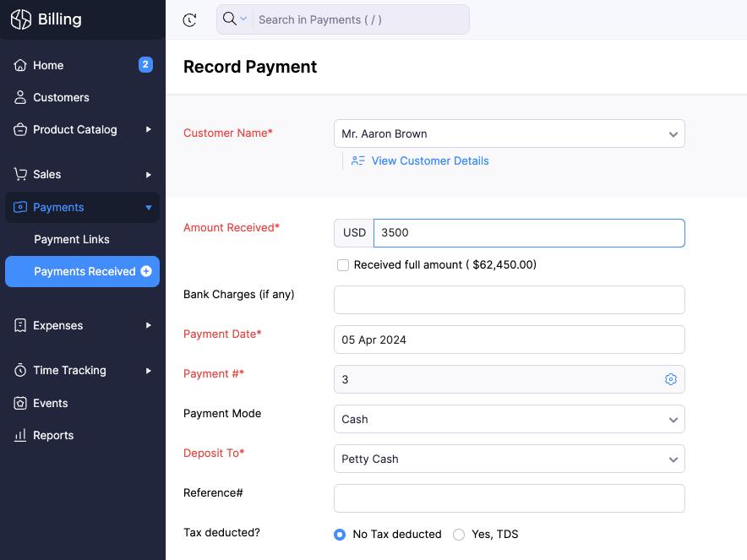The height and width of the screenshot is (560, 747).
Task: Open the Payment Mode dropdown
Action: [509, 419]
